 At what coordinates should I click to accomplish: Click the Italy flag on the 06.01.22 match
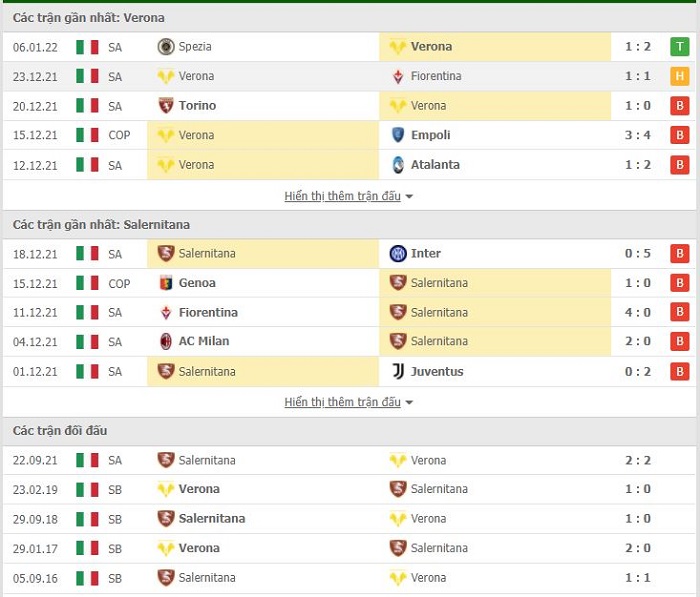pos(87,47)
